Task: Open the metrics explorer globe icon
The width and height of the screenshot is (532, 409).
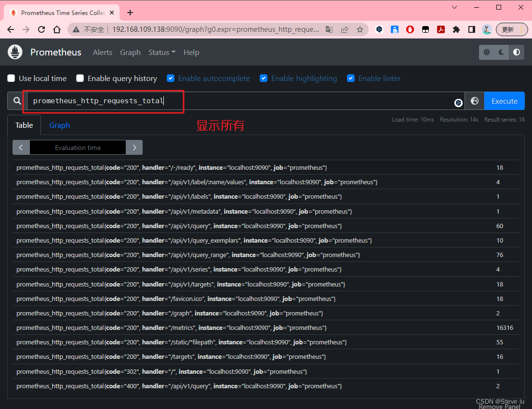Action: tap(475, 101)
